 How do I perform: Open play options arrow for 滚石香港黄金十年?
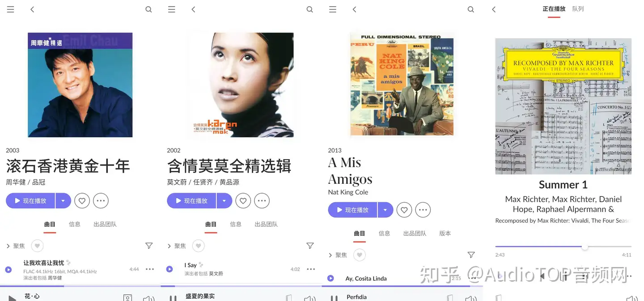click(x=63, y=201)
